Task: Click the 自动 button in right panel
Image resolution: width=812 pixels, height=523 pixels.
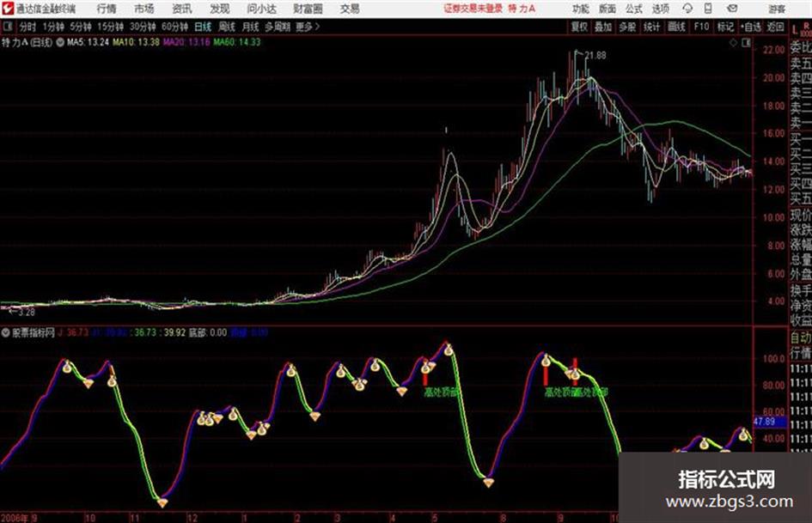Action: coord(801,338)
